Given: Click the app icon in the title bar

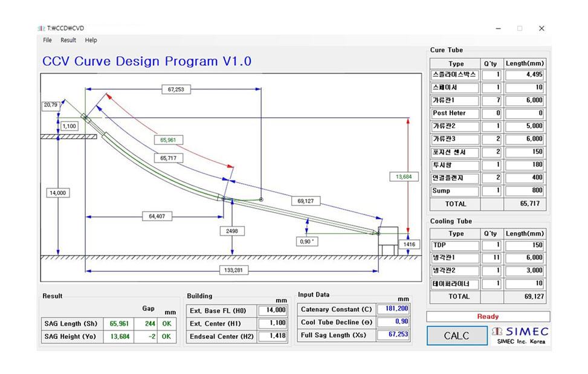Looking at the screenshot, I should [42, 28].
